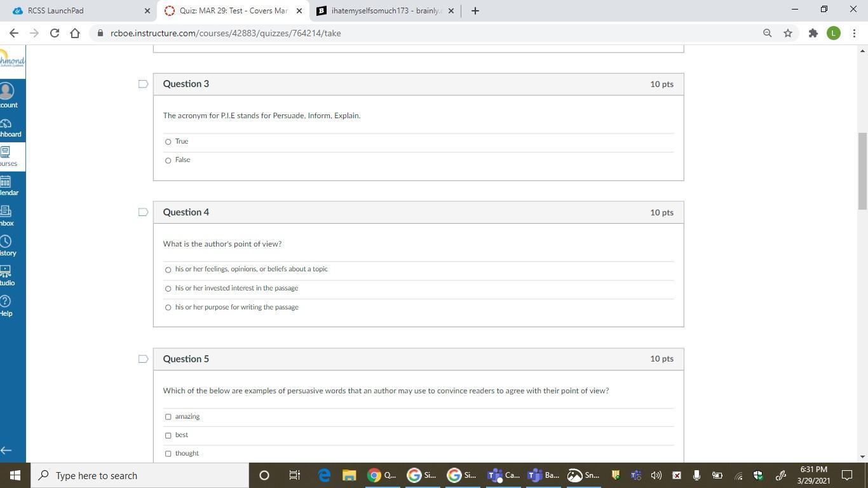Select True for the P.I.E acronym question
868x488 pixels.
pos(168,142)
